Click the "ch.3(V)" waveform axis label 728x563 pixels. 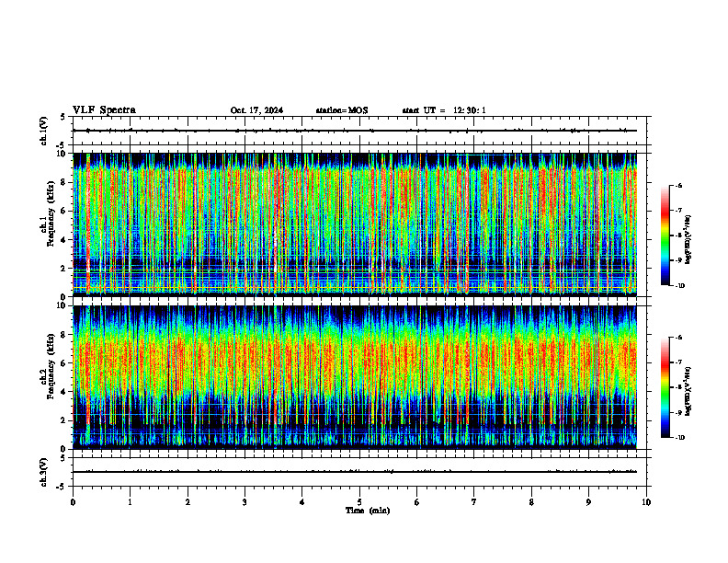[x=44, y=472]
